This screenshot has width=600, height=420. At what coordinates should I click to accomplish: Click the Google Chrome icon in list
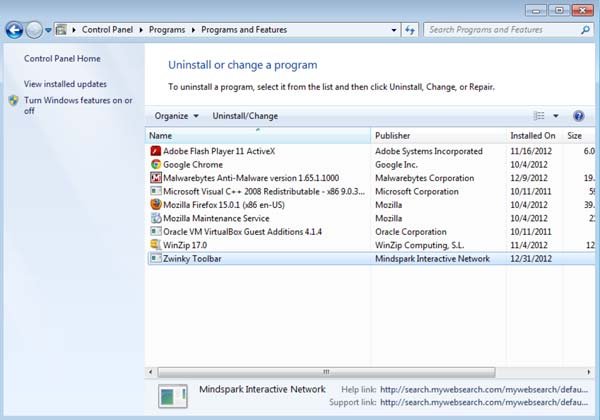[155, 164]
